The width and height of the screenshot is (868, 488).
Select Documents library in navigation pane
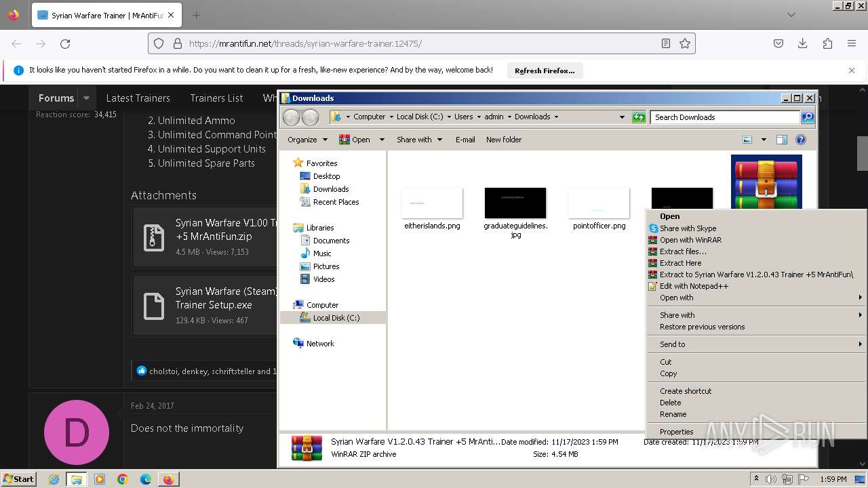pyautogui.click(x=331, y=241)
